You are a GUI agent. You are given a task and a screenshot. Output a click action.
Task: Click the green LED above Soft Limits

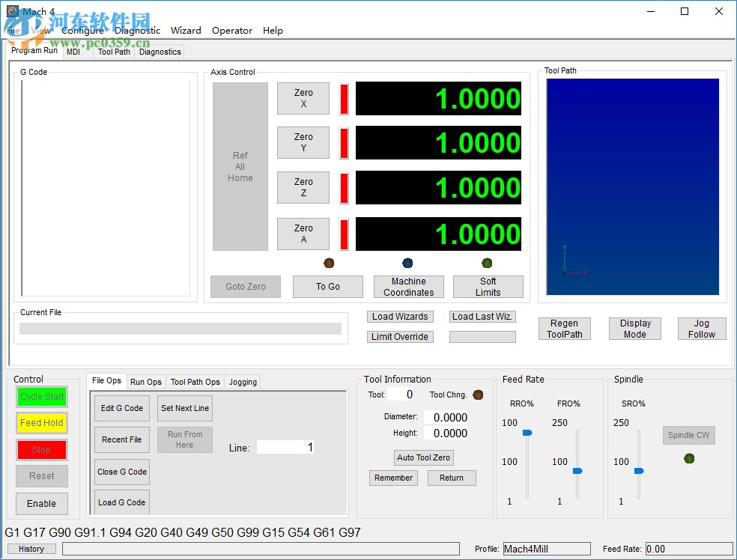coord(487,263)
